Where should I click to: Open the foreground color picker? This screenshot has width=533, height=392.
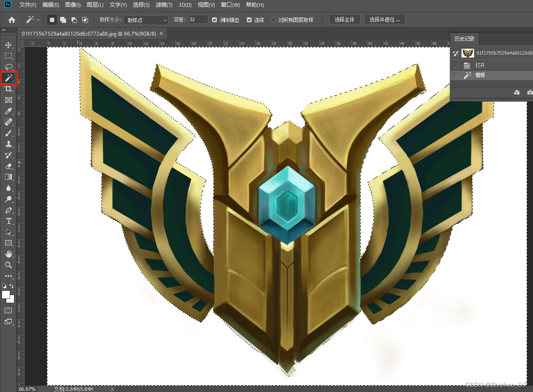tap(6, 295)
